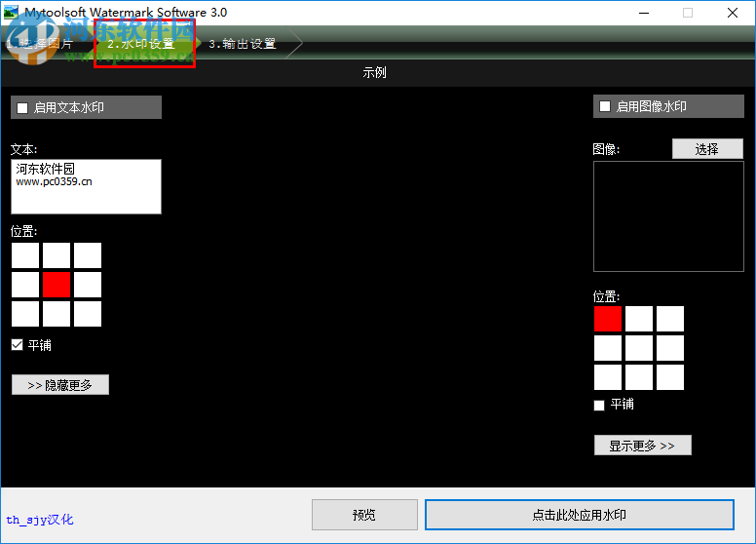
Task: Set image watermark position to center cell
Action: (x=639, y=348)
